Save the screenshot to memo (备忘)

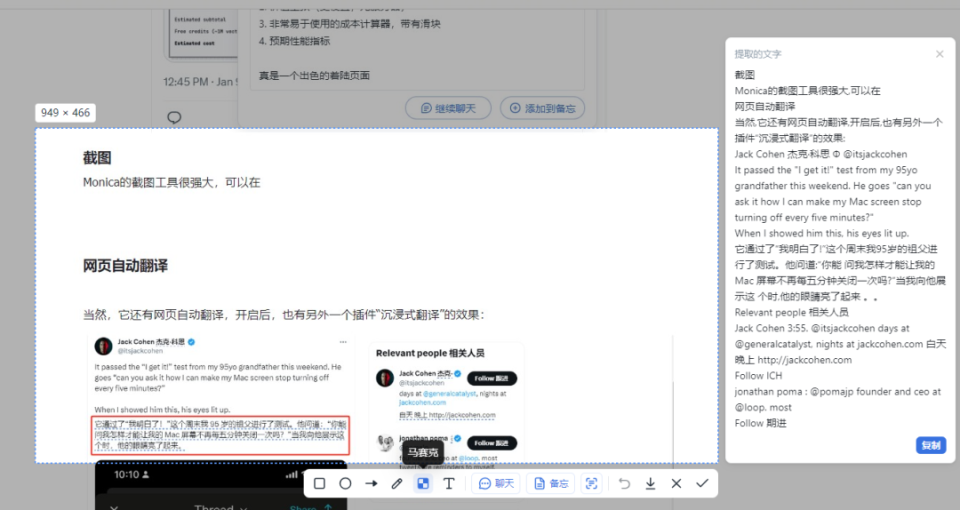[x=551, y=484]
